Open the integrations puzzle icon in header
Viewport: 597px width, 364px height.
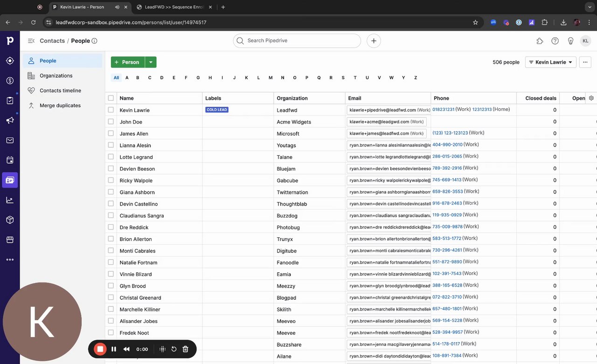coord(540,41)
